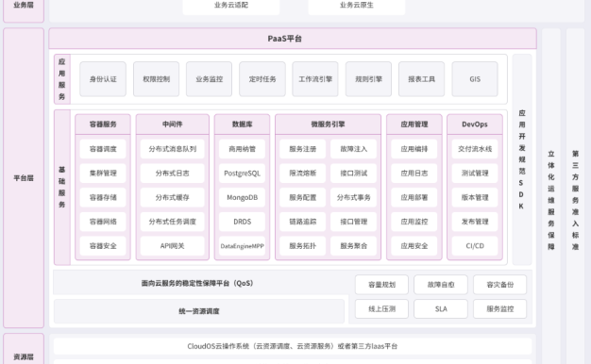591x364 pixels.
Task: Click the 接口测试 item
Action: pyautogui.click(x=353, y=174)
